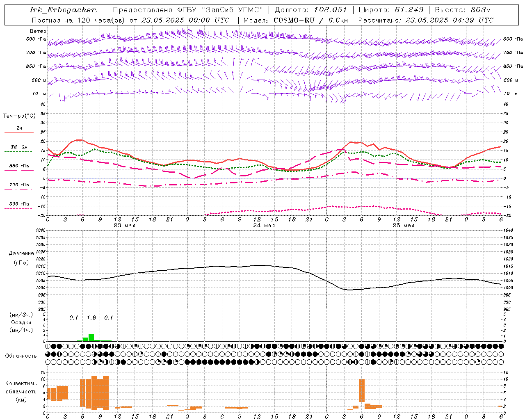Click the 500 гПа temperature legend entry
Viewport: 525px width, 420px height.
19,204
